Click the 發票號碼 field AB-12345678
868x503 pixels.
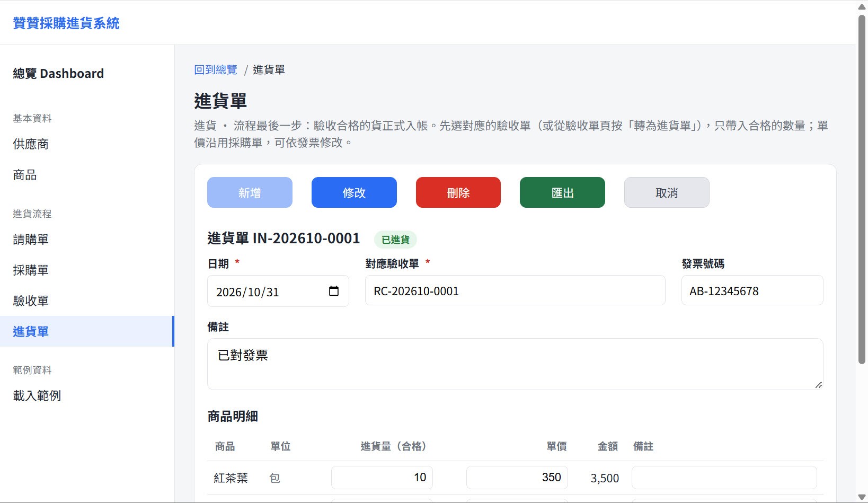pyautogui.click(x=752, y=290)
